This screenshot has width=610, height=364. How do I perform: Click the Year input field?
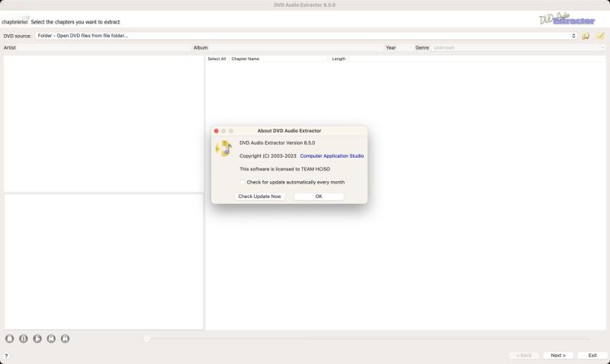405,48
